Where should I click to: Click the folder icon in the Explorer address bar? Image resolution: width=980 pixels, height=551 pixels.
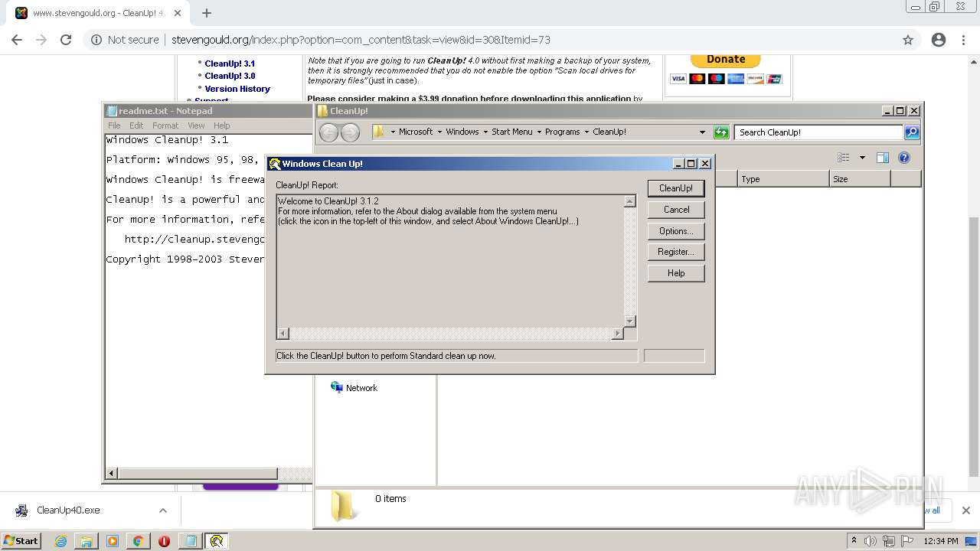click(378, 132)
